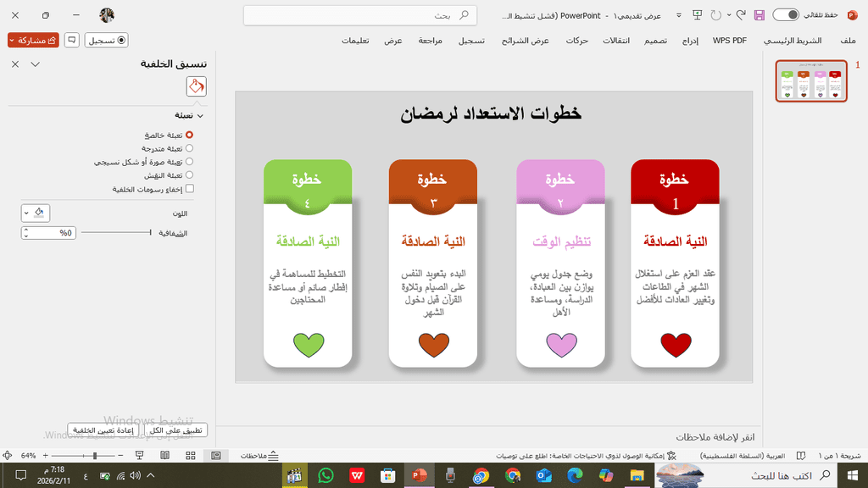Open the Format Background pane options chevron
This screenshot has width=868, height=488.
36,64
